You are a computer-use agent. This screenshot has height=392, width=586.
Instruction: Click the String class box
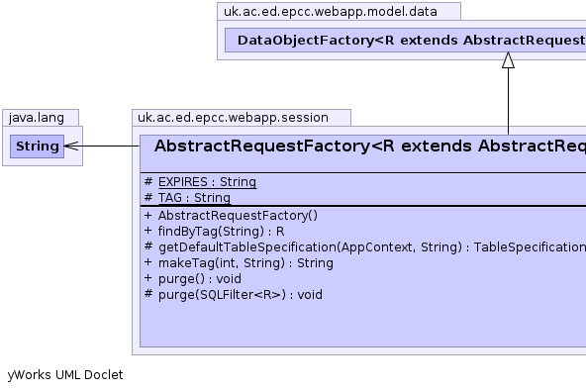[37, 147]
